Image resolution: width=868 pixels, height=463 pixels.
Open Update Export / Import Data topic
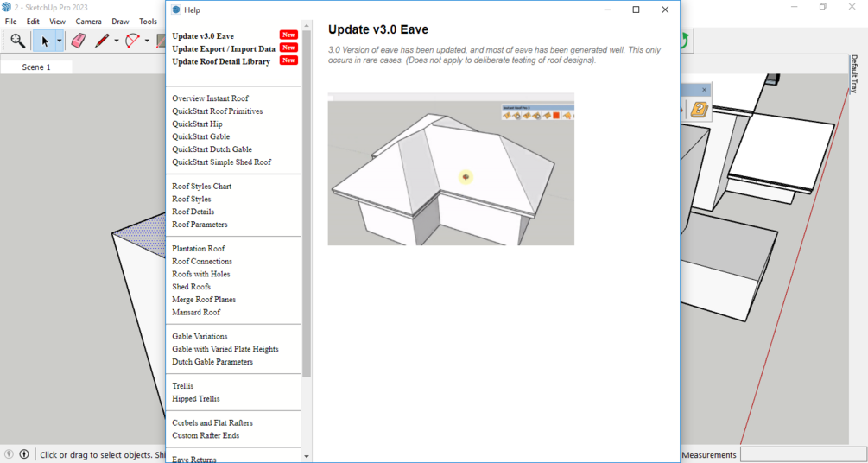[x=224, y=48]
